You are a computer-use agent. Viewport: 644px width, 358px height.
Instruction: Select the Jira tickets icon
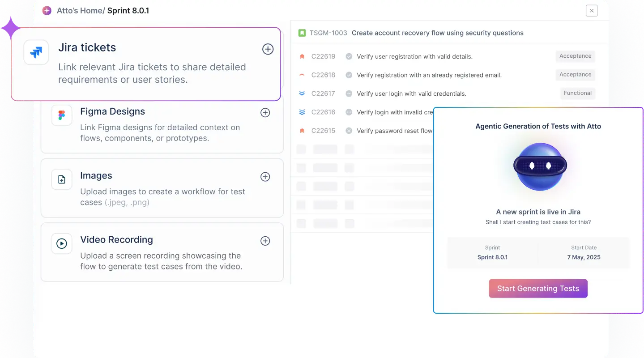tap(36, 52)
